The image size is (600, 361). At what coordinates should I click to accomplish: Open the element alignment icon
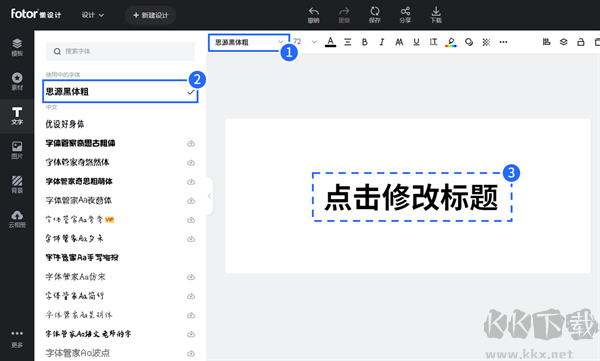546,42
